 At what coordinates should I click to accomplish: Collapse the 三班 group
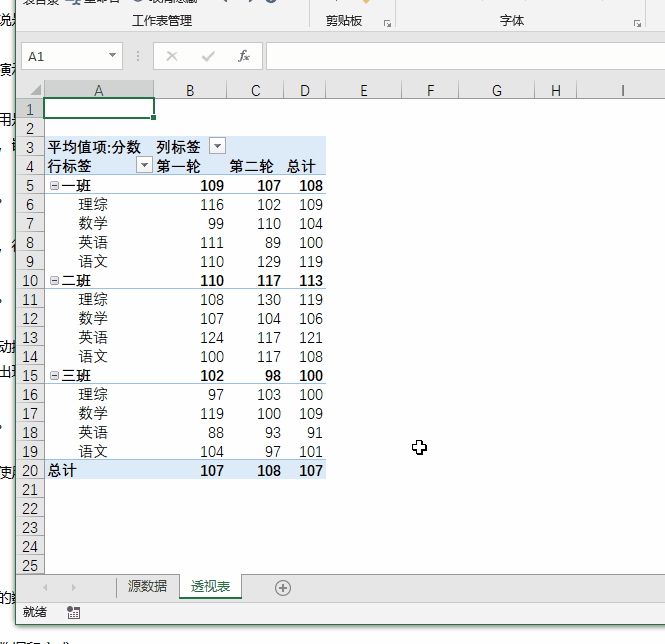tap(54, 376)
